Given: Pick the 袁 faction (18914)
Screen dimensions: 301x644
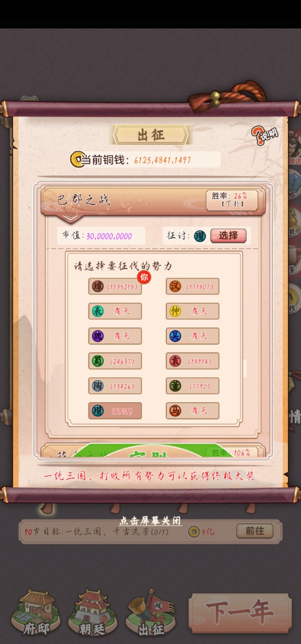Looking at the screenshot, I should point(192,361).
